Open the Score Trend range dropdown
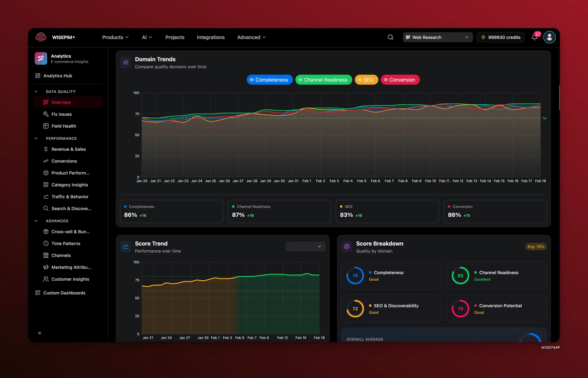This screenshot has height=378, width=588. coord(305,246)
